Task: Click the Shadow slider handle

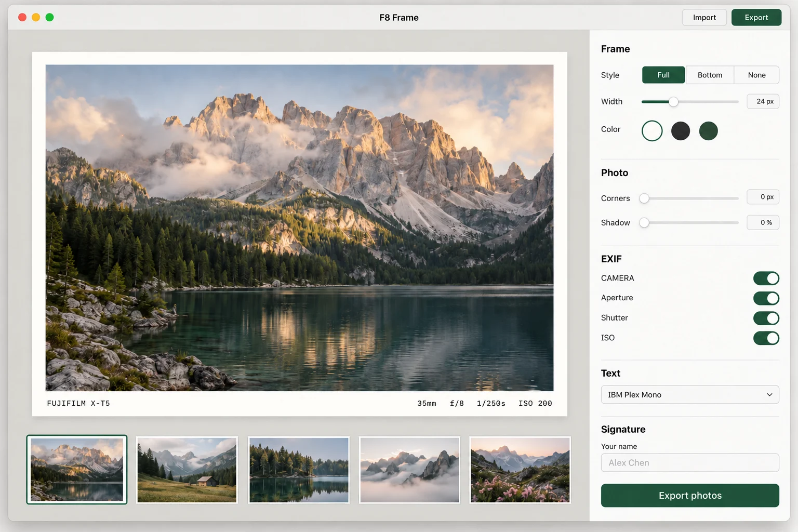Action: (x=644, y=223)
